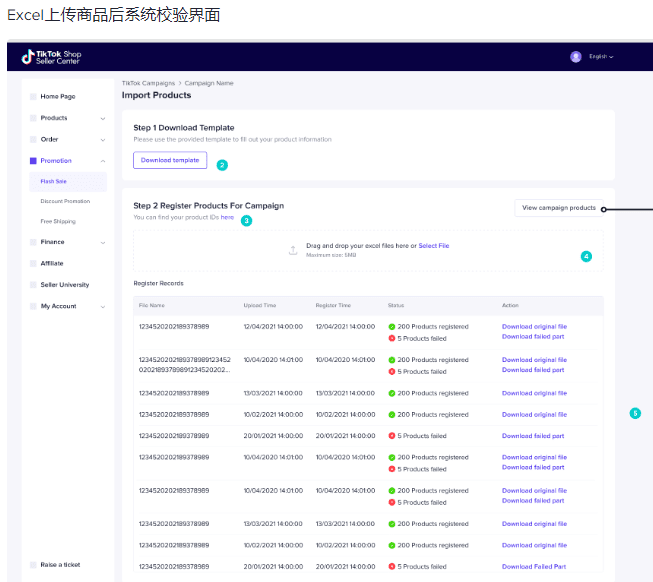Viewport: 653px width, 582px height.
Task: Download original file for 12/04/2021 record
Action: tap(534, 327)
